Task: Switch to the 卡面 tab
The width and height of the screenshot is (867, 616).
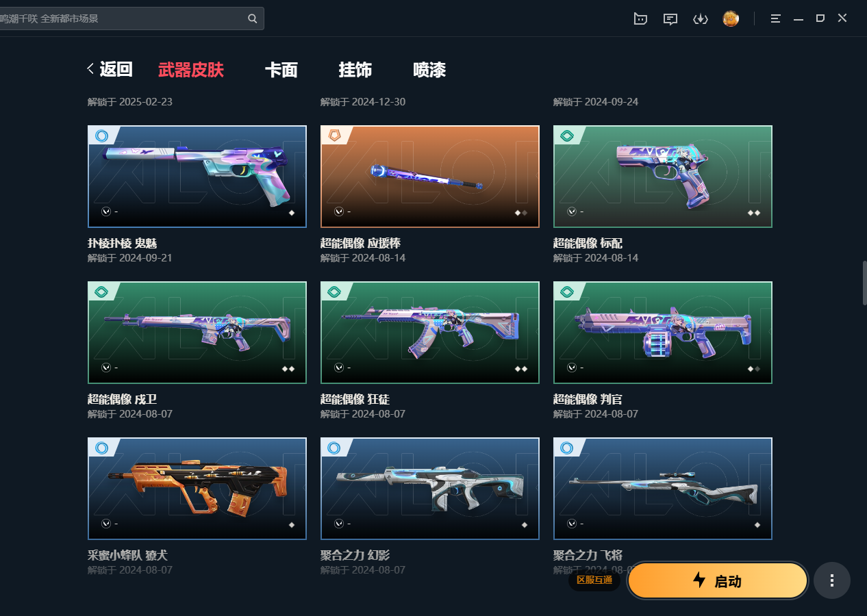Action: click(x=281, y=70)
